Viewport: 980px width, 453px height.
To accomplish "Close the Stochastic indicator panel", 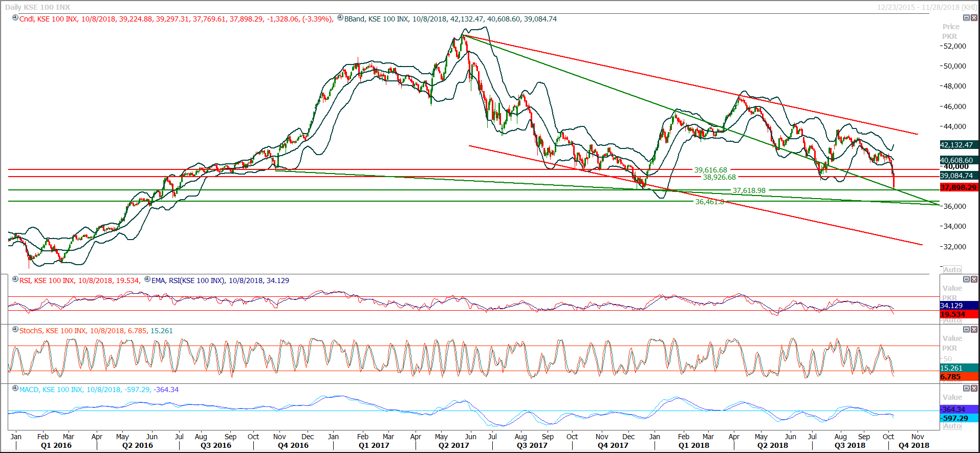I will (x=974, y=329).
